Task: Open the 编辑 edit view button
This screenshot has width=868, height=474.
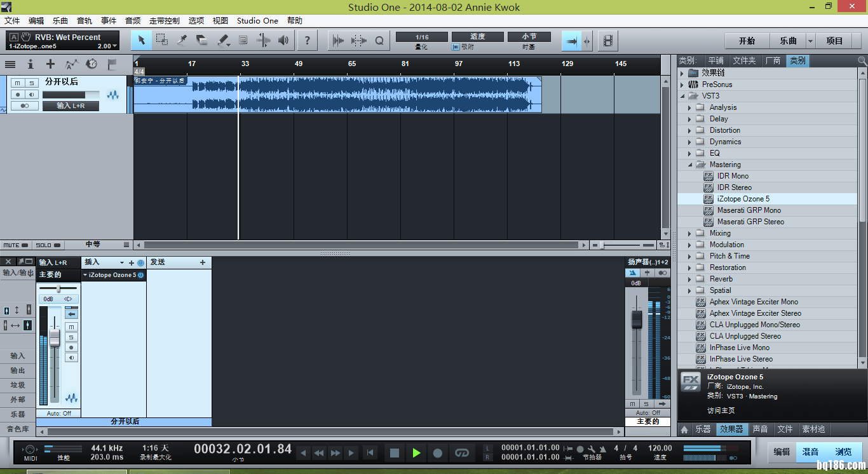Action: [x=782, y=452]
